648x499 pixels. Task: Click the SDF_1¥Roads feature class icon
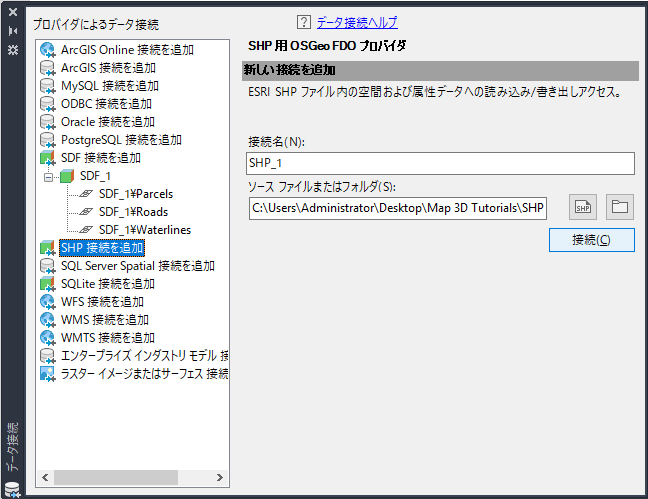[x=86, y=212]
